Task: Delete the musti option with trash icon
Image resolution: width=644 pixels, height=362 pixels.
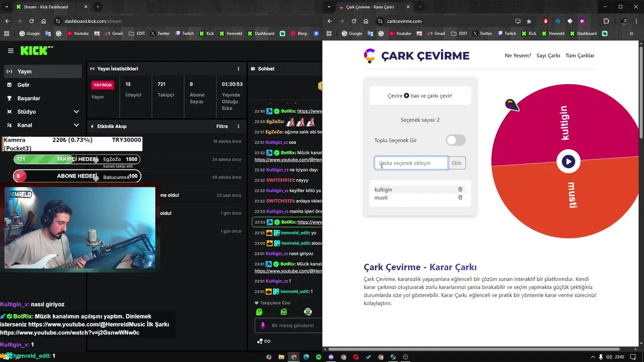Action: tap(460, 198)
